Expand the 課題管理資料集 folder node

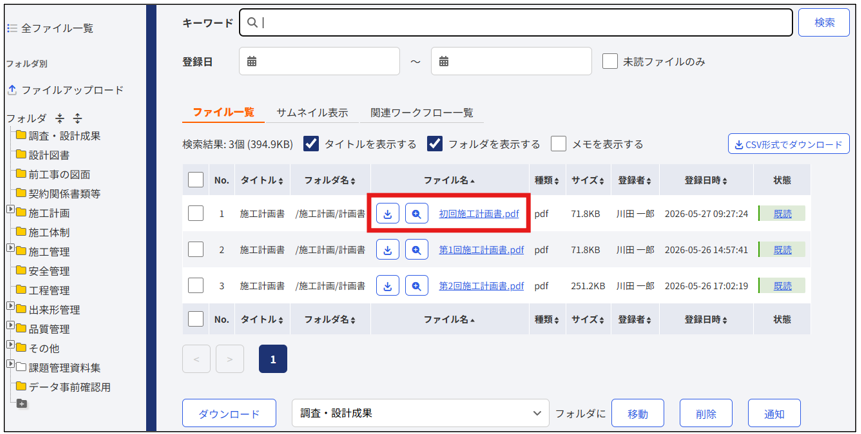[x=10, y=364]
